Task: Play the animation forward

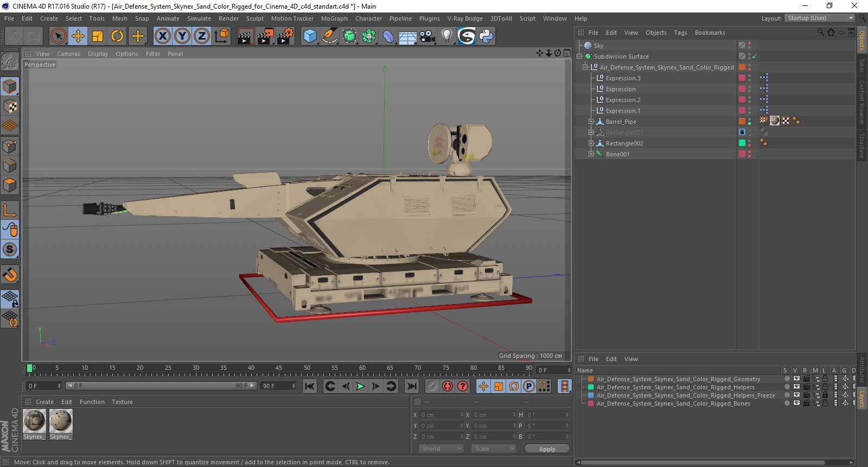Action: point(360,386)
